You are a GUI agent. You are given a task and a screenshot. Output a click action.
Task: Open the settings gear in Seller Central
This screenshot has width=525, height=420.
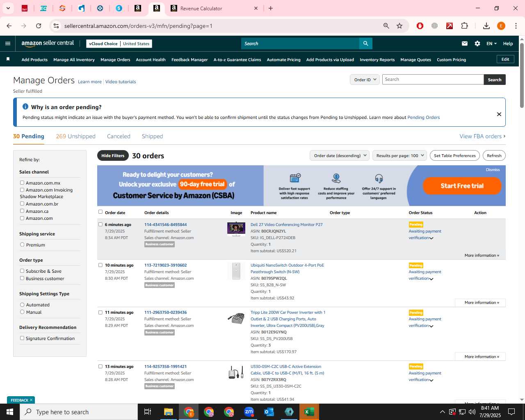pos(477,43)
